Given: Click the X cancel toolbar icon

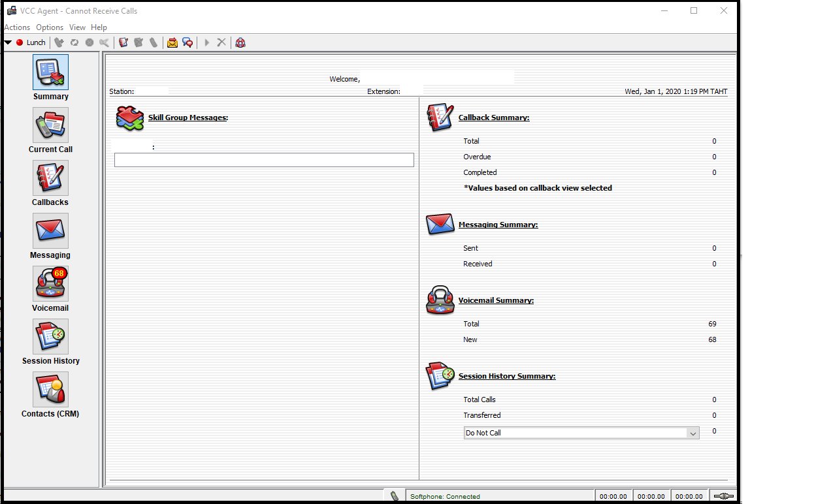Looking at the screenshot, I should coord(221,42).
